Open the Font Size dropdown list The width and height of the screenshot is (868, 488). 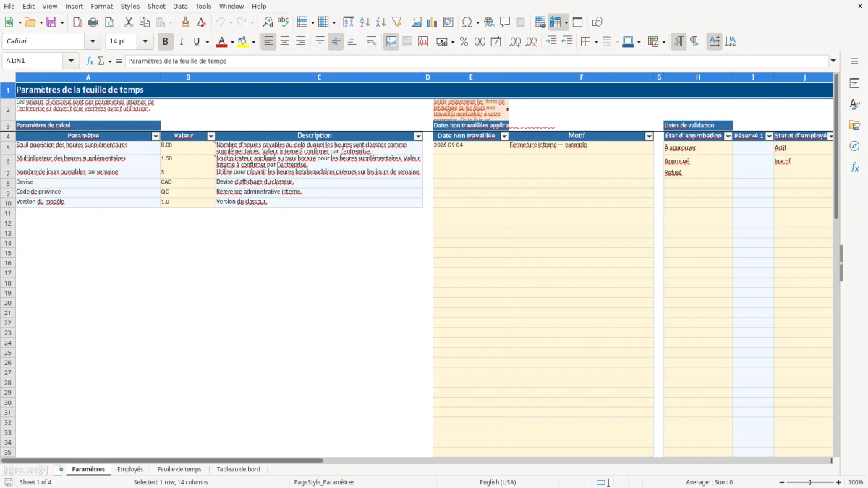pyautogui.click(x=145, y=42)
